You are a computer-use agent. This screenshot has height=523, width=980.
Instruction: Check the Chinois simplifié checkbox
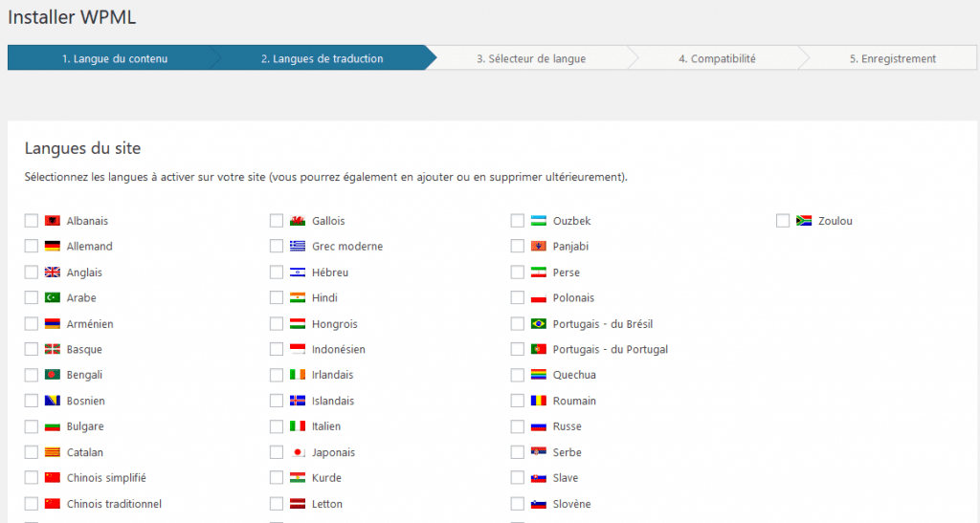pyautogui.click(x=32, y=478)
